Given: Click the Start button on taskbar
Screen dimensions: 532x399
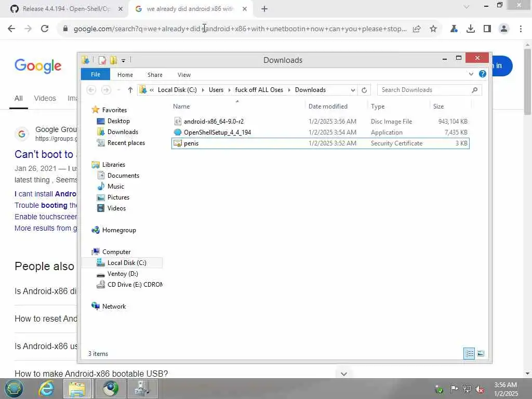Looking at the screenshot, I should point(14,389).
